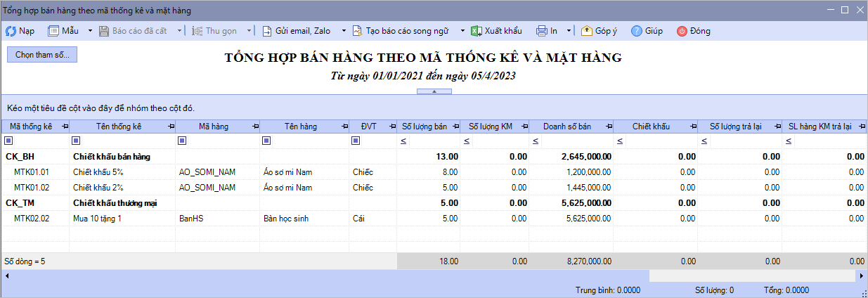868x298 pixels.
Task: Collapse the report header panel arrow
Action: pyautogui.click(x=434, y=91)
